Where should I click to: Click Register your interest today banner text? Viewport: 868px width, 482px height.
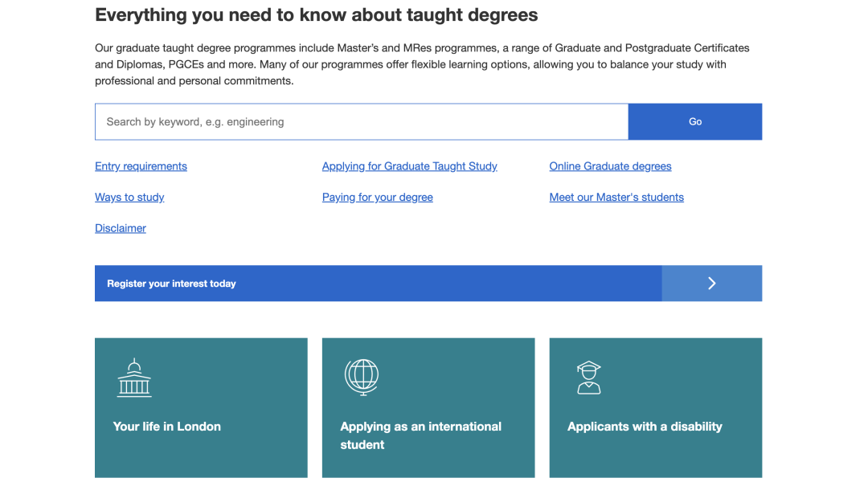[172, 284]
